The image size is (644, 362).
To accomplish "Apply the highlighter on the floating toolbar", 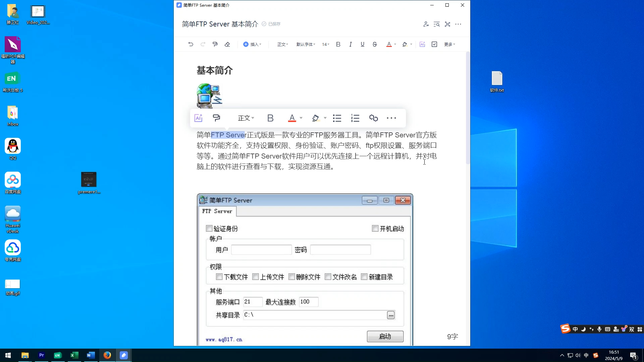I will (315, 118).
